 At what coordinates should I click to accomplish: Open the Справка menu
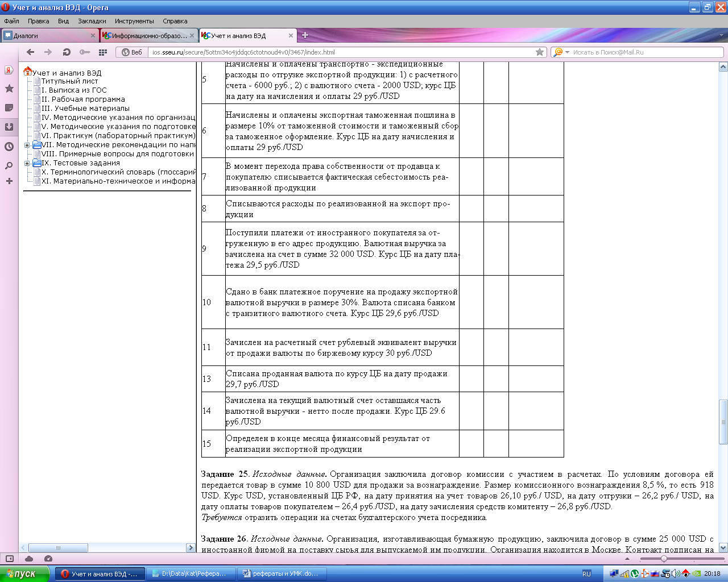[175, 21]
